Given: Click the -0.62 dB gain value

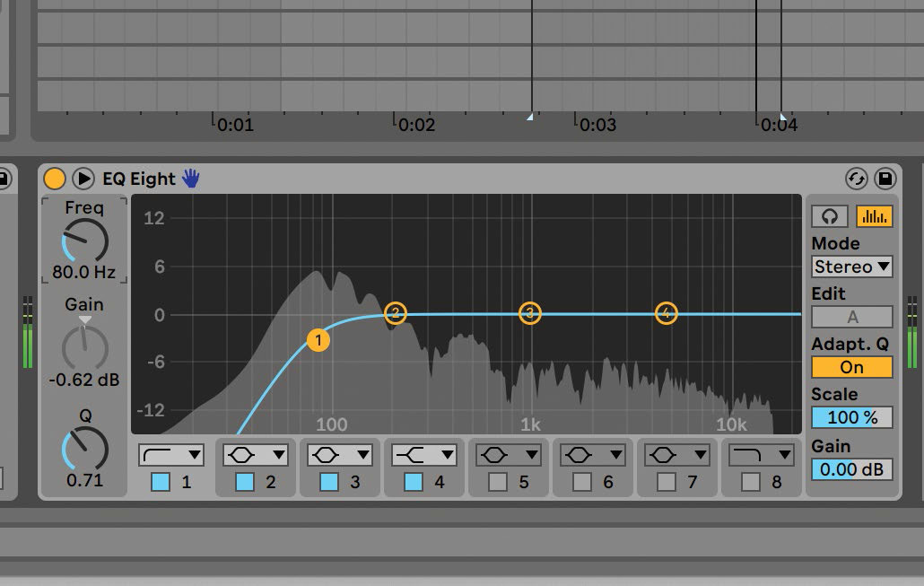Looking at the screenshot, I should point(83,380).
